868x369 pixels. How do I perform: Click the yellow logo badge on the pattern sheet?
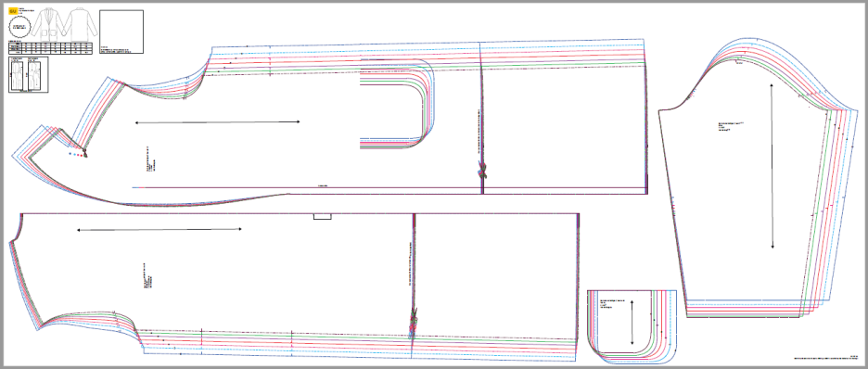[x=13, y=10]
